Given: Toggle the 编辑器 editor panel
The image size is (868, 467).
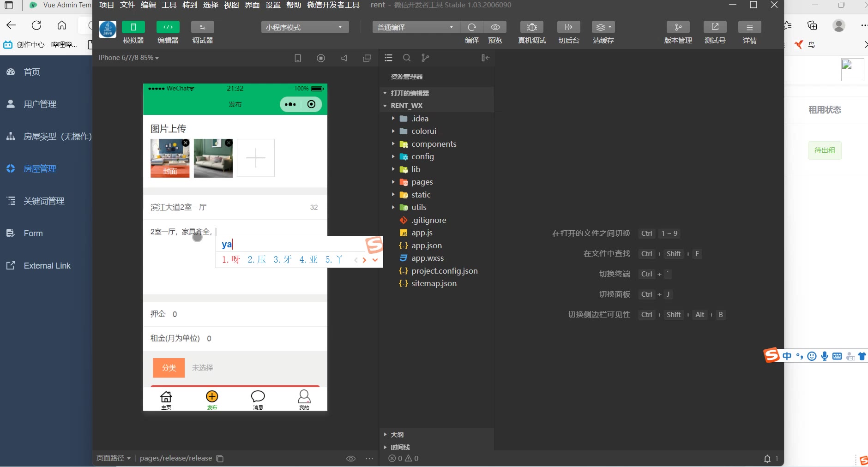Looking at the screenshot, I should 168,27.
